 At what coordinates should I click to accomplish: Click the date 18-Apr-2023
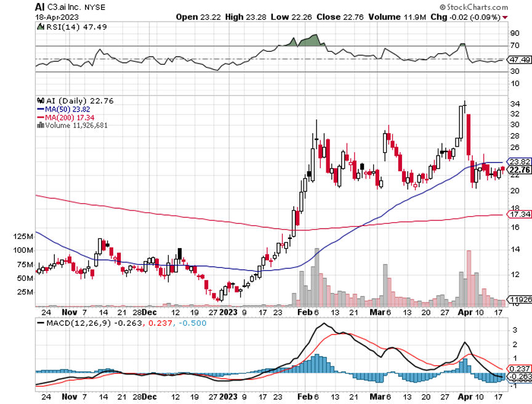[x=57, y=17]
